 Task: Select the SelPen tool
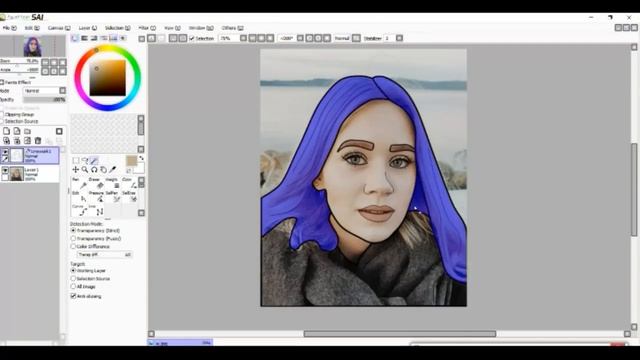pos(113,197)
